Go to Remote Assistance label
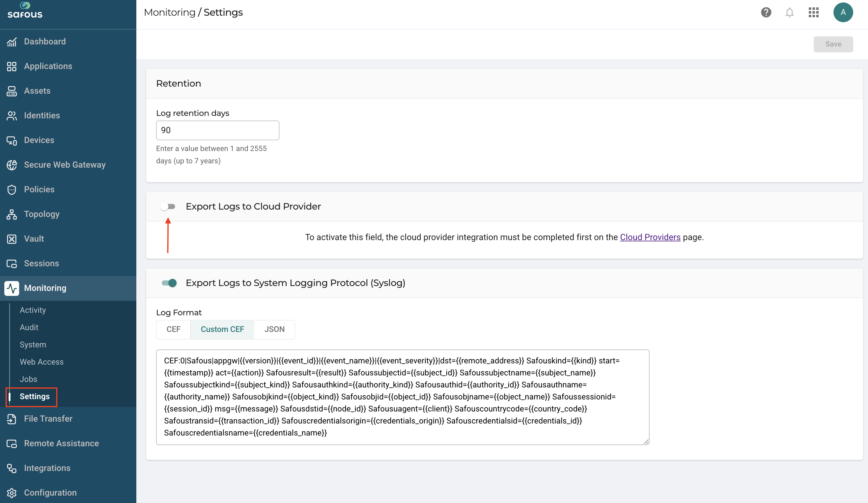868x503 pixels. (61, 444)
